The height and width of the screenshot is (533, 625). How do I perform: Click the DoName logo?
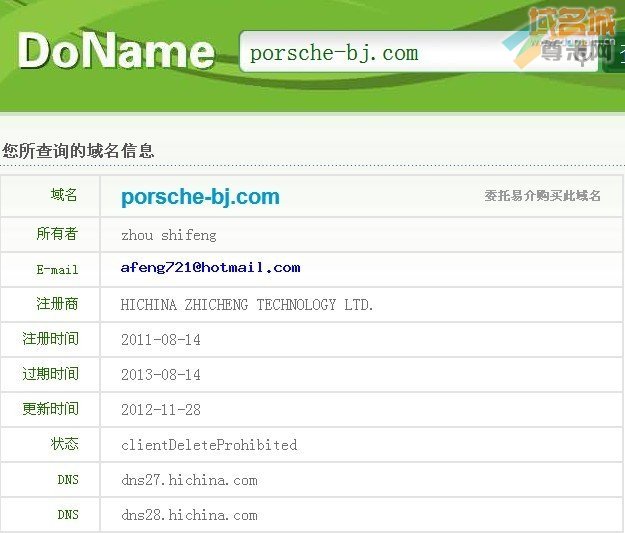click(116, 51)
